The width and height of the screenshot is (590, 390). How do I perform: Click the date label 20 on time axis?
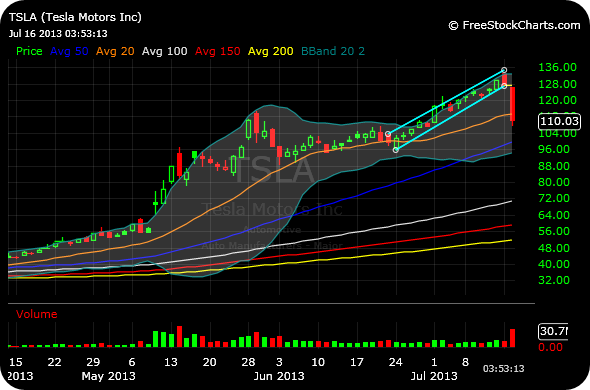[209, 362]
